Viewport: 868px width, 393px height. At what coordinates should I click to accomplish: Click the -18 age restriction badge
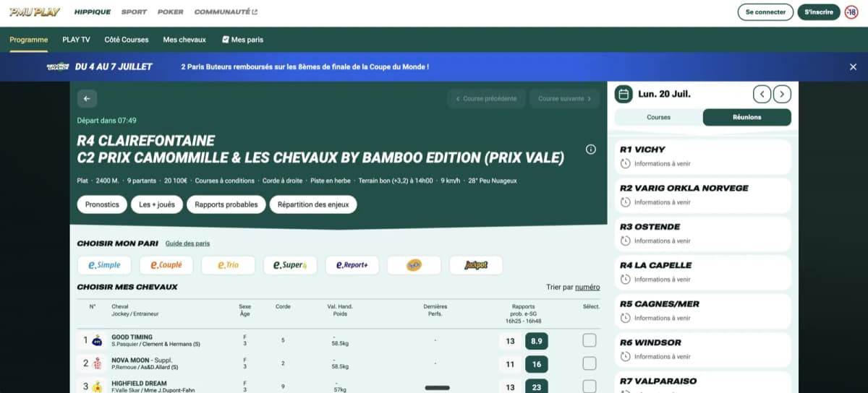(x=851, y=12)
